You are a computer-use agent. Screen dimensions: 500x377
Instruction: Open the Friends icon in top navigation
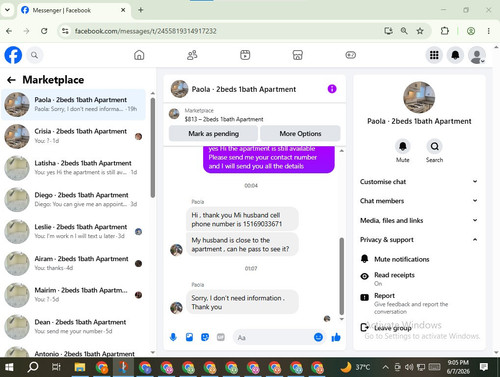coord(192,55)
